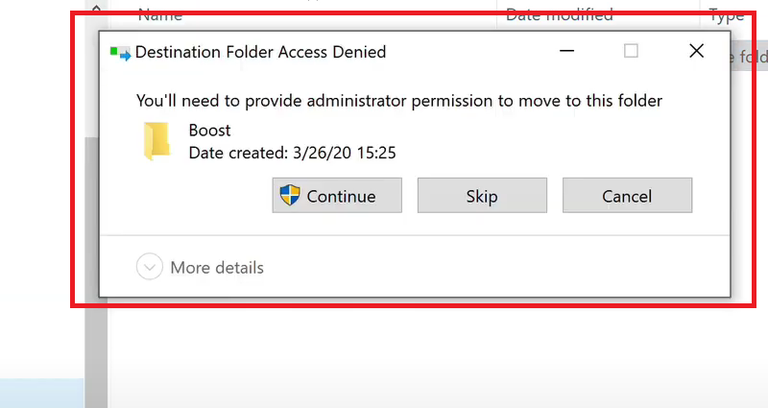Screen dimensions: 768x408
Task: Click the dialog title text
Action: pyautogui.click(x=260, y=52)
